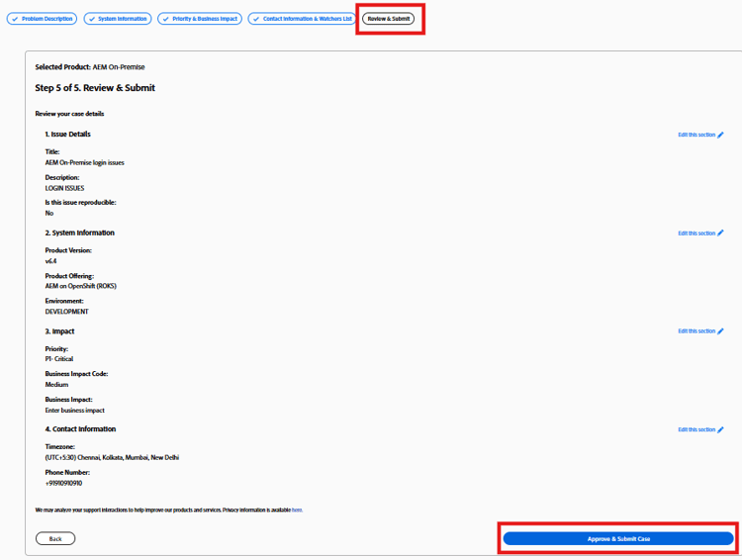Click checkmark on Contact Information step
The width and height of the screenshot is (742, 560).
[x=256, y=19]
